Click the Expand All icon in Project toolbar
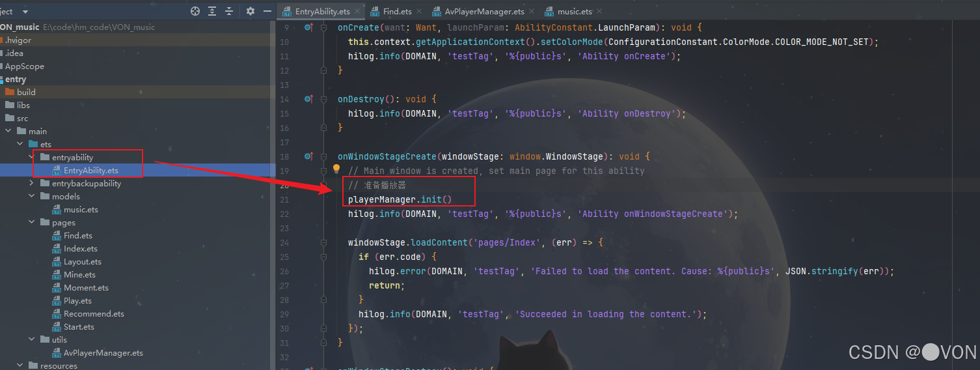The height and width of the screenshot is (370, 980). pos(212,11)
